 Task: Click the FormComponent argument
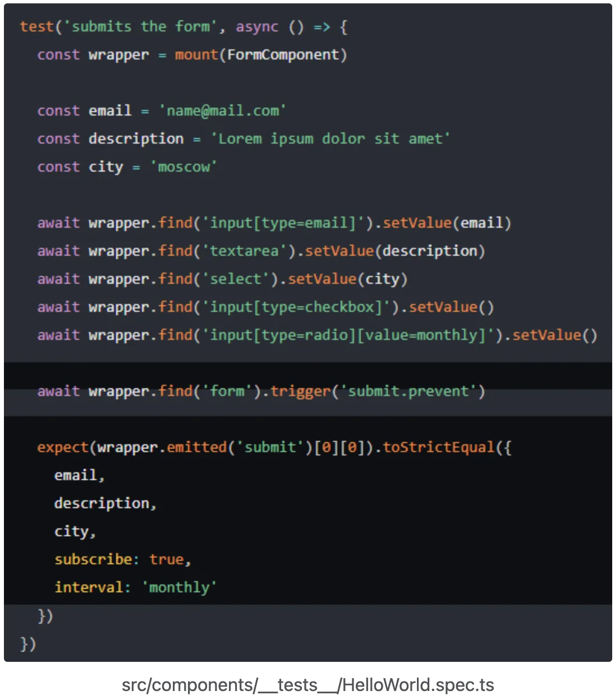pos(283,54)
